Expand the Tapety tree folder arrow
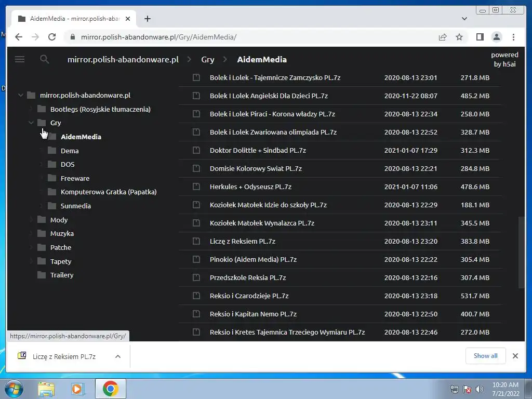 click(31, 261)
